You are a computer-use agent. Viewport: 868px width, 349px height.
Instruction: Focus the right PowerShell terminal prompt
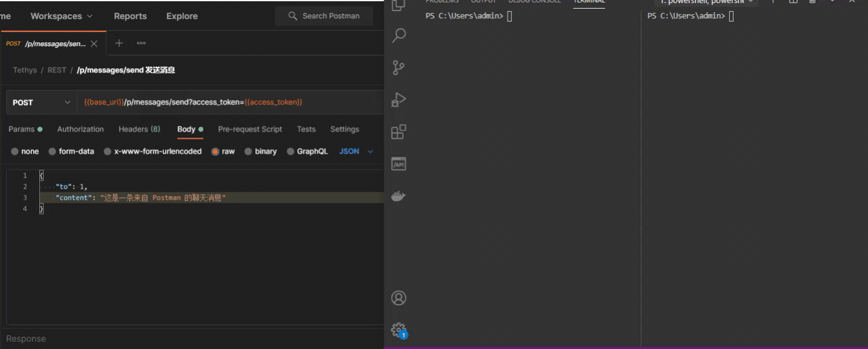coord(691,16)
